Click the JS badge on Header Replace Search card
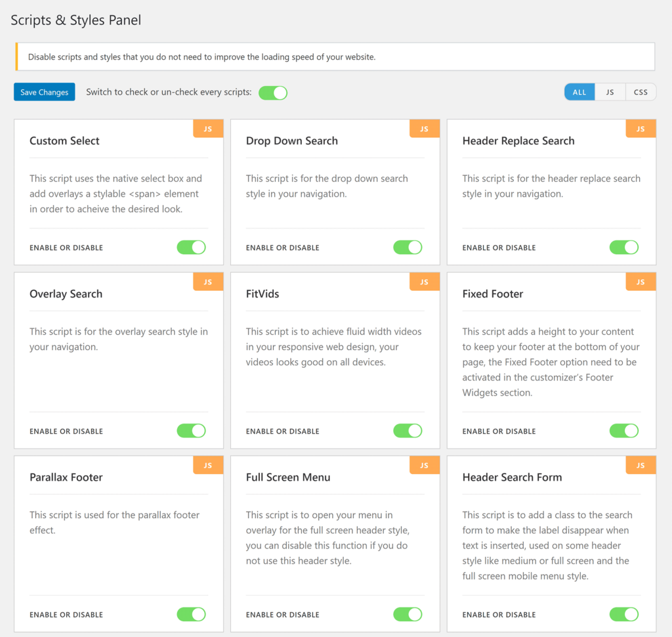Viewport: 672px width, 637px height. click(640, 129)
